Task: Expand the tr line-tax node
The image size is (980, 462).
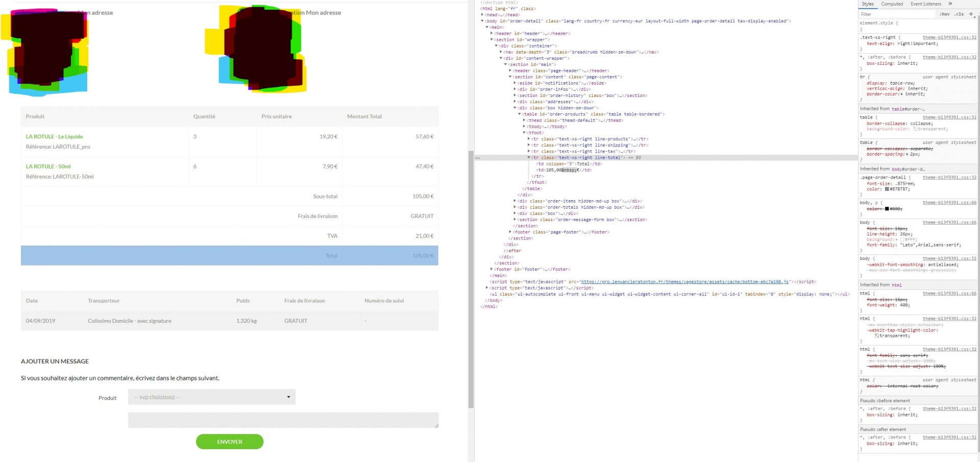Action: coord(529,152)
